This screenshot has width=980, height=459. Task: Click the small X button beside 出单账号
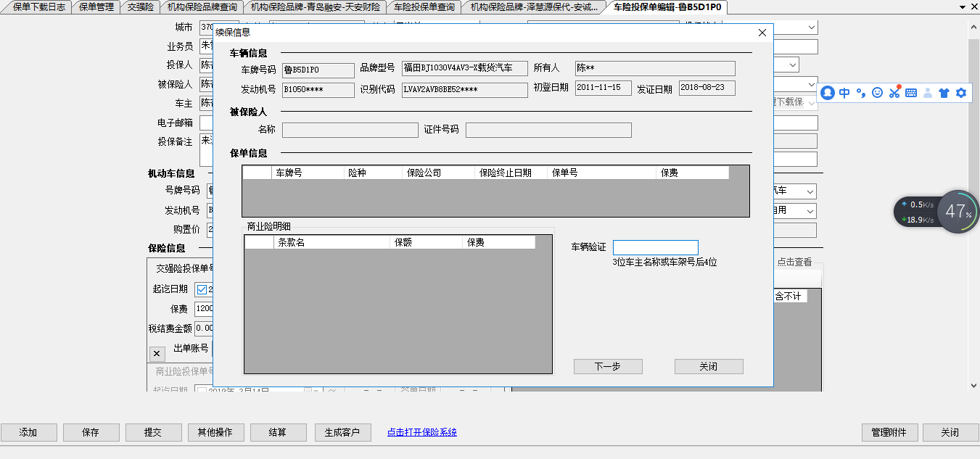(x=157, y=354)
